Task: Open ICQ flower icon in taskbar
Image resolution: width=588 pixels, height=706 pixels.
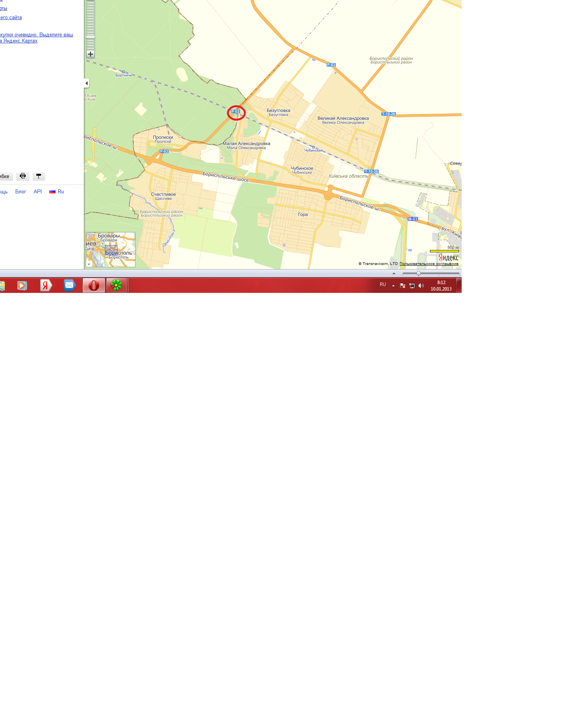Action: click(x=116, y=285)
